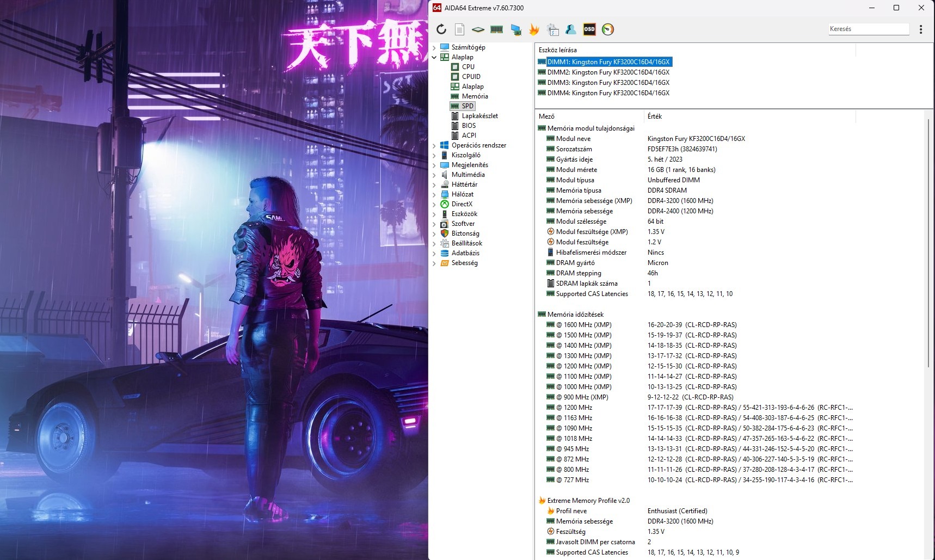Click the computer monitor toolbar icon
The height and width of the screenshot is (560, 935).
pyautogui.click(x=516, y=29)
